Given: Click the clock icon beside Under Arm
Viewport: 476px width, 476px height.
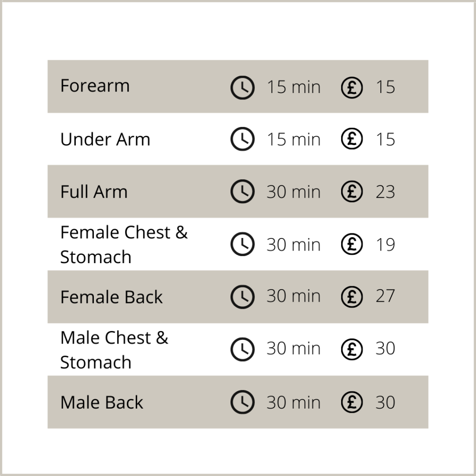Looking at the screenshot, I should point(242,139).
